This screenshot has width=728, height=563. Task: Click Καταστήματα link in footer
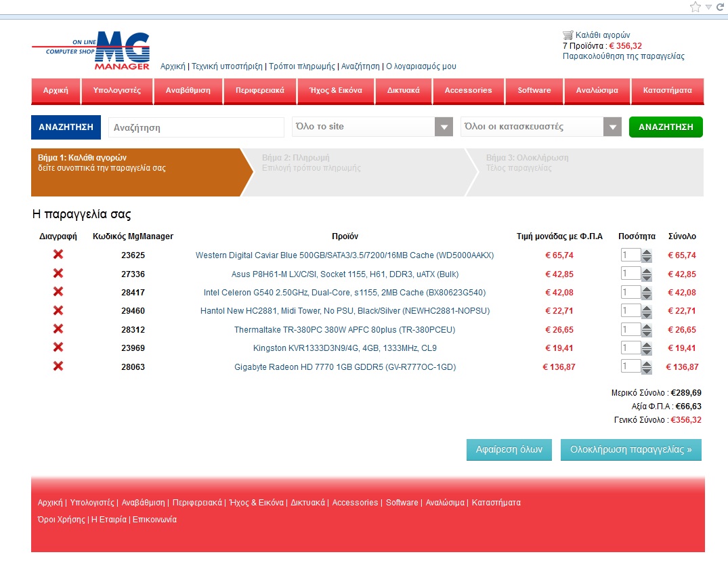[496, 503]
